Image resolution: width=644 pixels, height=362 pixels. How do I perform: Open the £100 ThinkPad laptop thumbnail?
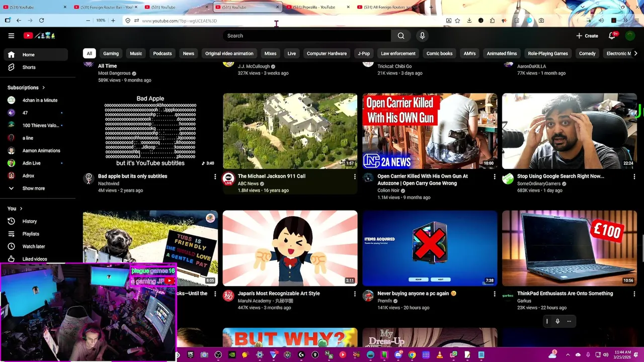pos(569,248)
